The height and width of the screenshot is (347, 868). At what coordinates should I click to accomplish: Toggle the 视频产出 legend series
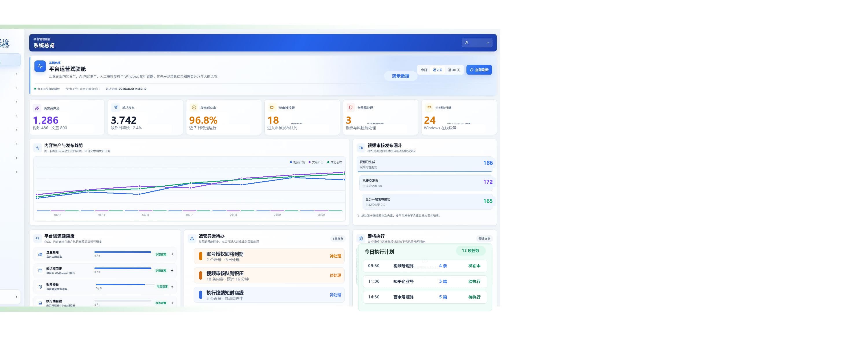[297, 163]
